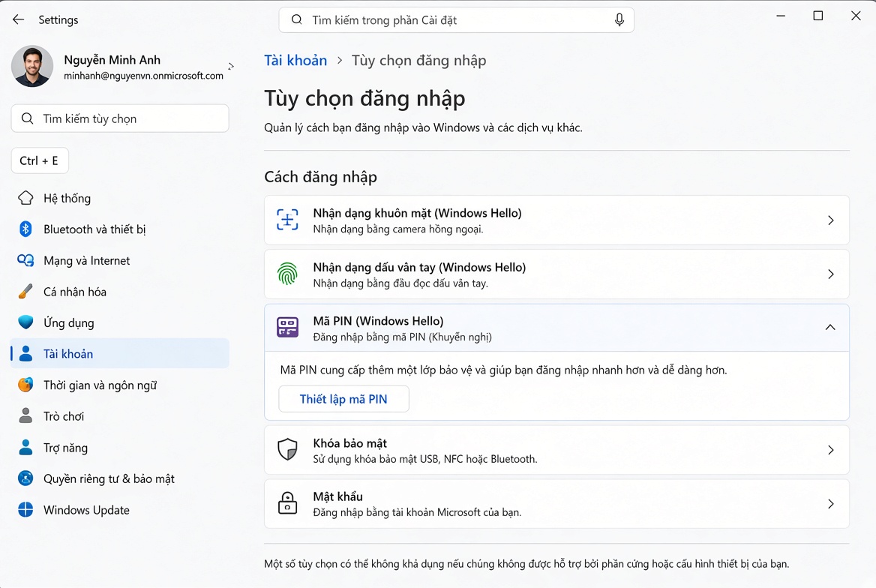Viewport: 876px width, 588px height.
Task: Maximize the Settings window
Action: [818, 16]
